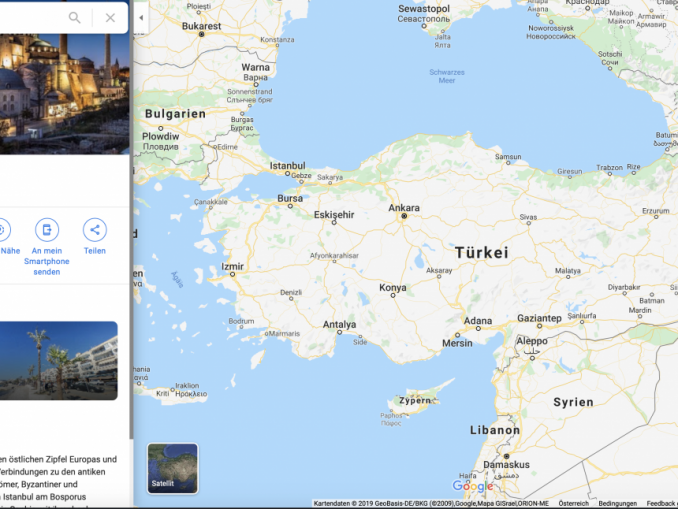Click the Google logo on the map
Viewport: 678px width, 509px height.
point(473,486)
